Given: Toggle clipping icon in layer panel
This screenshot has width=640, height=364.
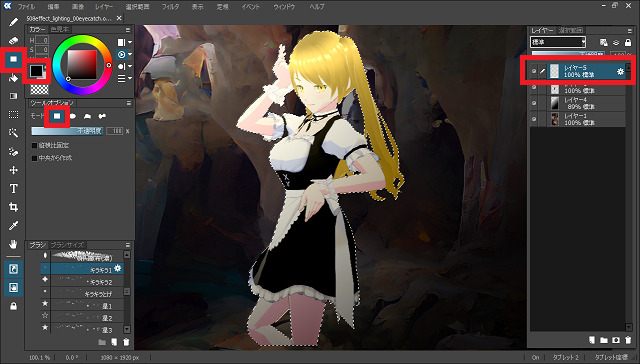Looking at the screenshot, I should (616, 42).
